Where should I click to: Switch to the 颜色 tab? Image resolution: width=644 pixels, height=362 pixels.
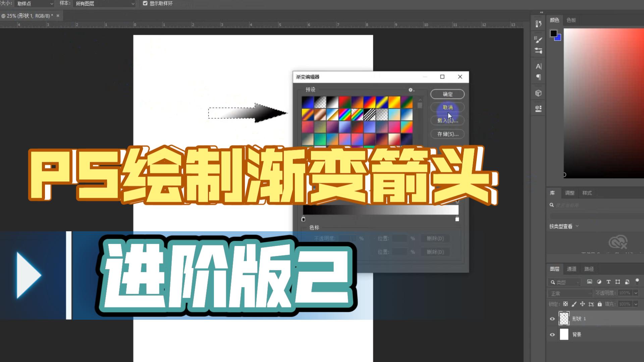coord(554,20)
